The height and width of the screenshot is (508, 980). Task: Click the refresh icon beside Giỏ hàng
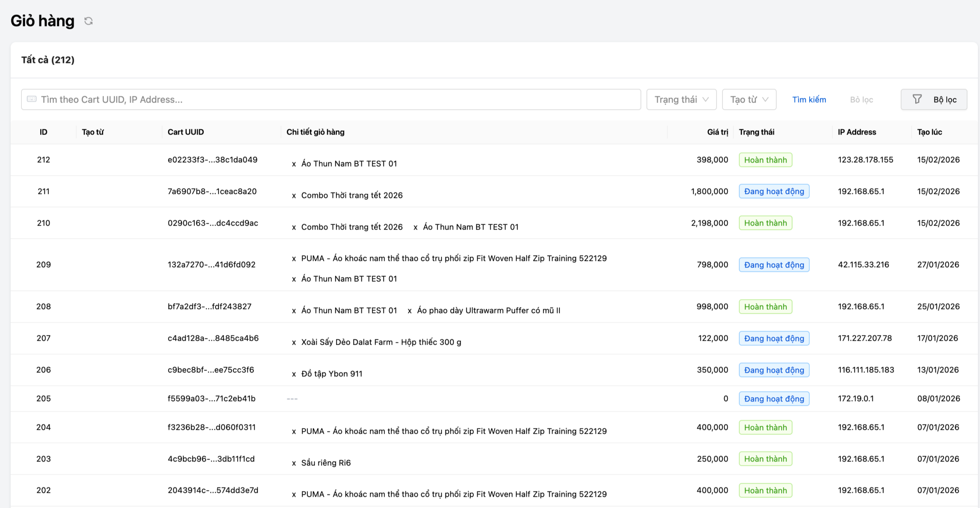click(88, 21)
